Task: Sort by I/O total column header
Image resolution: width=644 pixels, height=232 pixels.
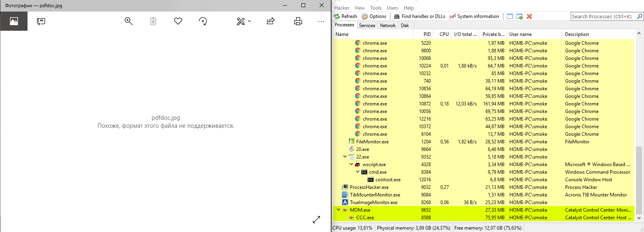Action: (x=465, y=34)
